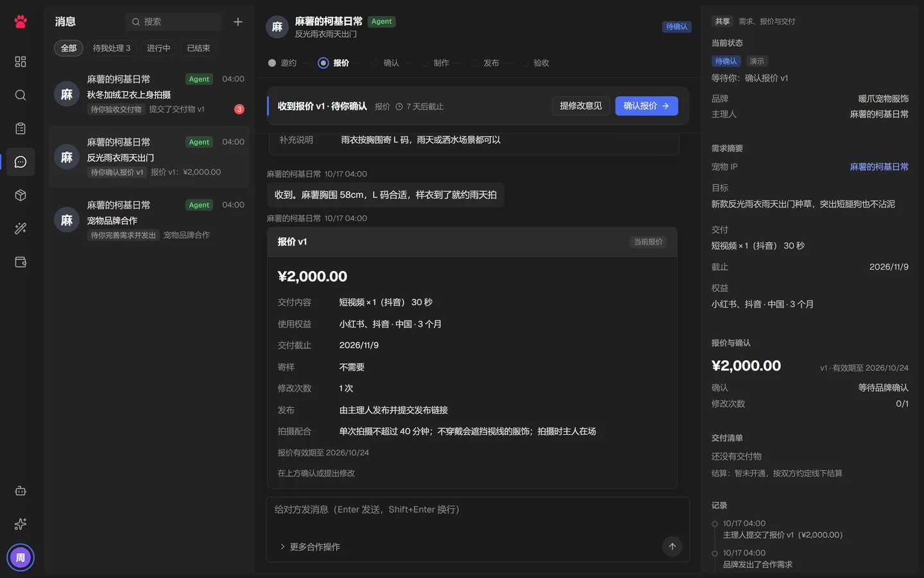Click the 共享 tab in right panel

tap(723, 22)
